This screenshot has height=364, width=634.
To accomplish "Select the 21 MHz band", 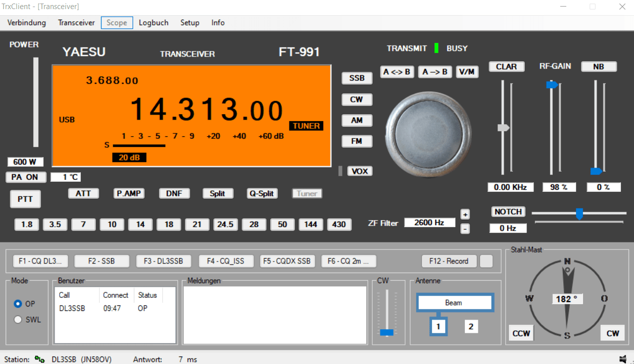I will coord(197,224).
